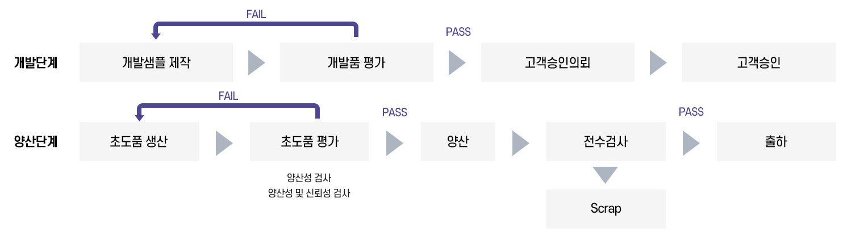Click the 고객승인의뢰 box

[558, 62]
